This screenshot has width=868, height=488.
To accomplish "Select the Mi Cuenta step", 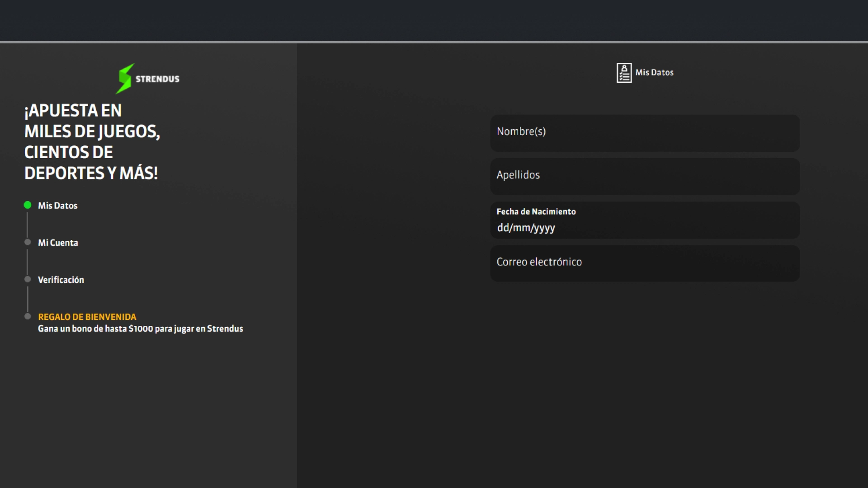I will 58,243.
